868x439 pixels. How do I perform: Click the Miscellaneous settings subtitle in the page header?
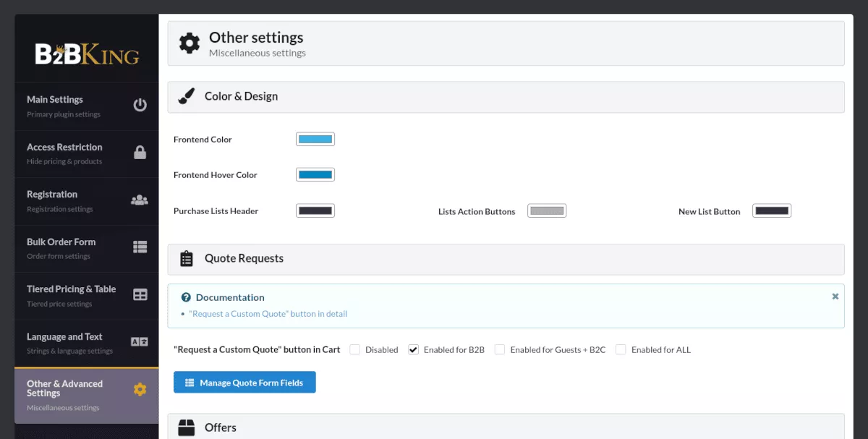click(x=258, y=53)
